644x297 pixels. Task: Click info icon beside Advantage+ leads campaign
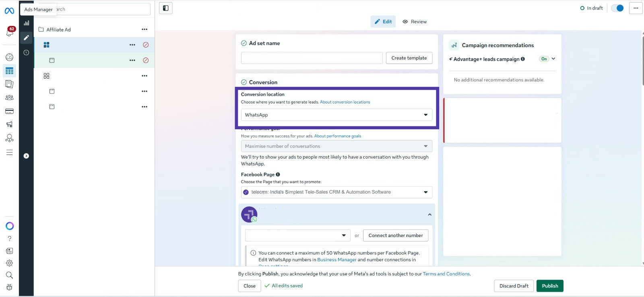(x=523, y=59)
